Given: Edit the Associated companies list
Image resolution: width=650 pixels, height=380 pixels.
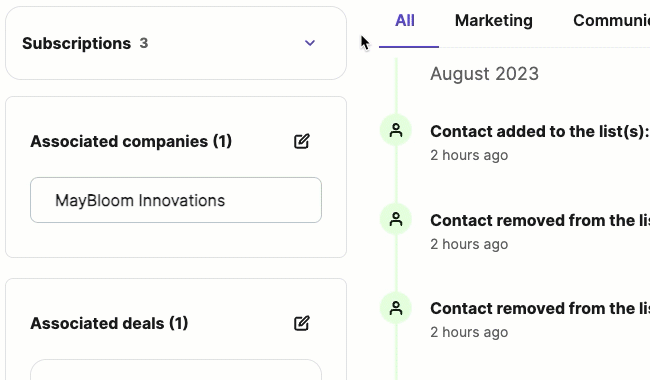Looking at the screenshot, I should pyautogui.click(x=302, y=141).
